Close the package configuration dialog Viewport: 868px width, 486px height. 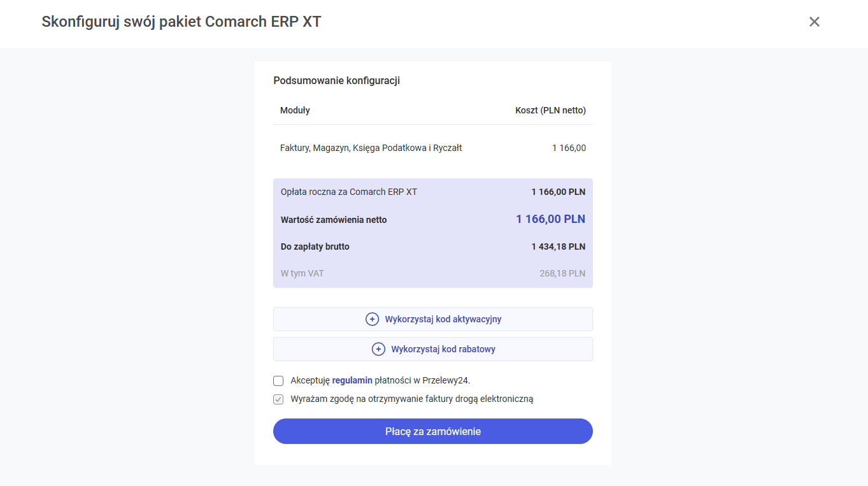coord(814,22)
